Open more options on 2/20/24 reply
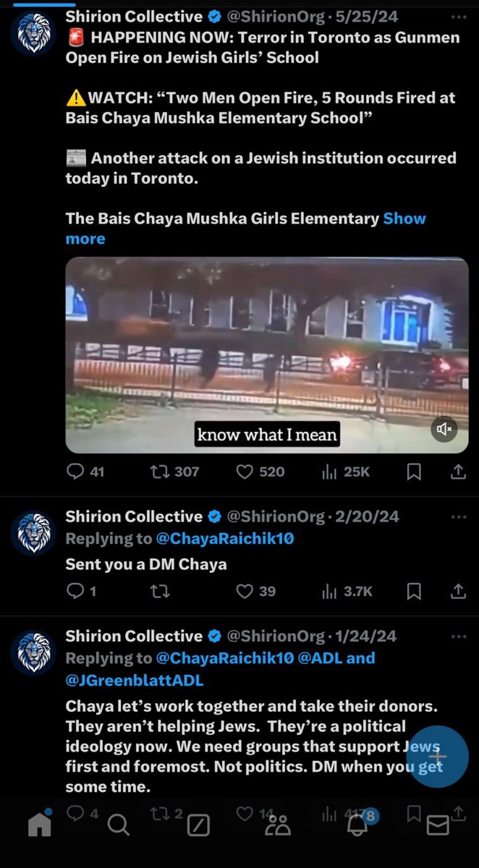The height and width of the screenshot is (868, 479). (x=458, y=517)
